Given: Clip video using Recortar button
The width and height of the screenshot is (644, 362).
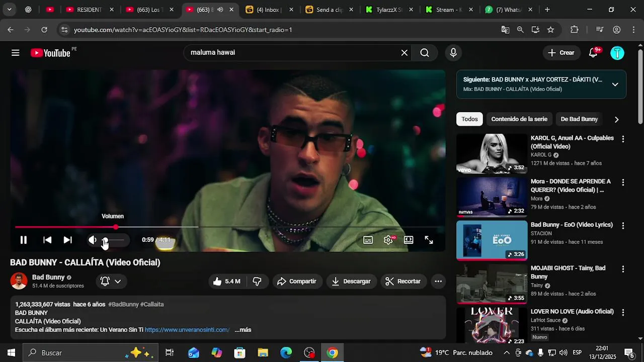Looking at the screenshot, I should 404,282.
